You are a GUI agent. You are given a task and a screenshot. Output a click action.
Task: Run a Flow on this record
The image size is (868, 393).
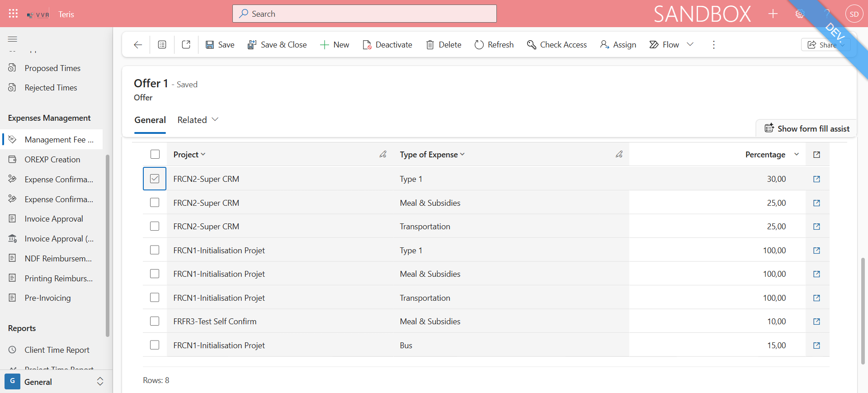pos(664,45)
